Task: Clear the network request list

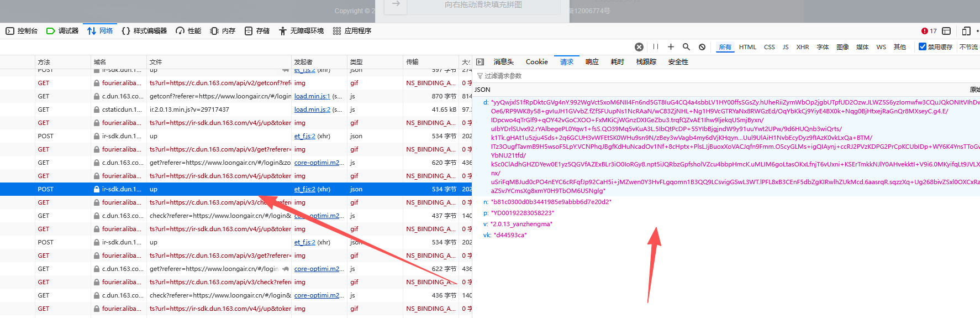Action: pyautogui.click(x=639, y=47)
